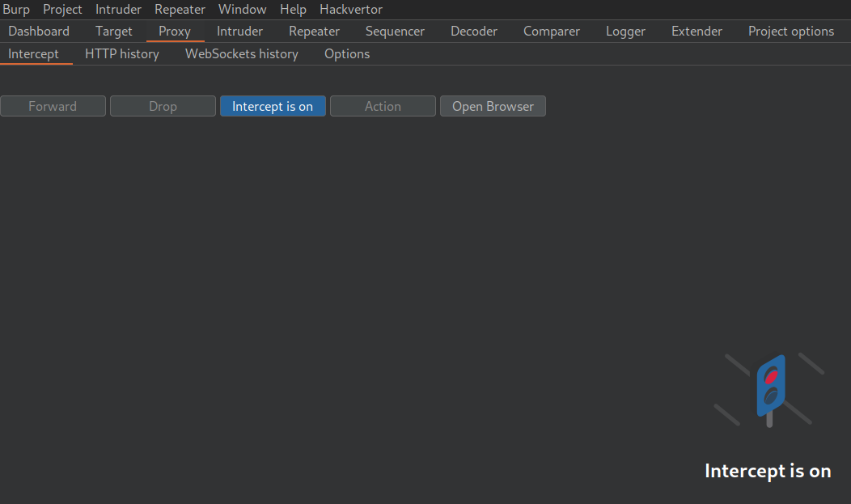
Task: Open the Project menu
Action: pyautogui.click(x=62, y=10)
